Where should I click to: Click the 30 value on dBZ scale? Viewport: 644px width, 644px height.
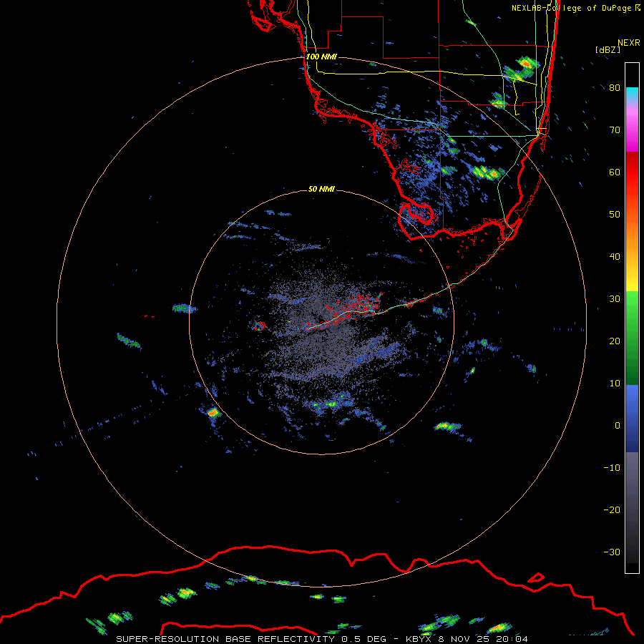click(x=615, y=299)
